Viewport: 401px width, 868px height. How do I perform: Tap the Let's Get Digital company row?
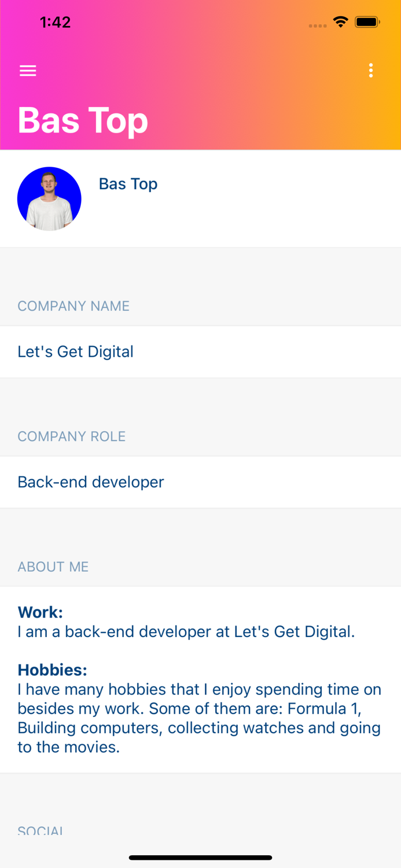pyautogui.click(x=200, y=352)
